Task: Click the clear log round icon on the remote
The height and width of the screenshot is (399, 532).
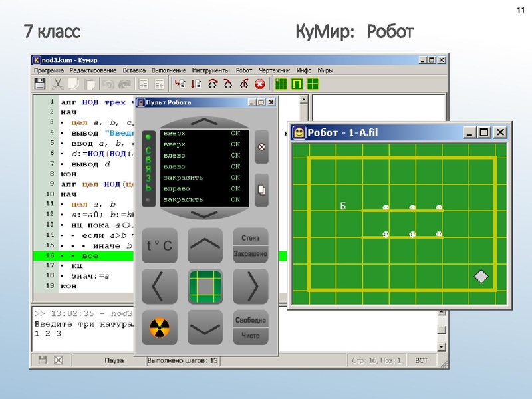Action: tap(261, 147)
